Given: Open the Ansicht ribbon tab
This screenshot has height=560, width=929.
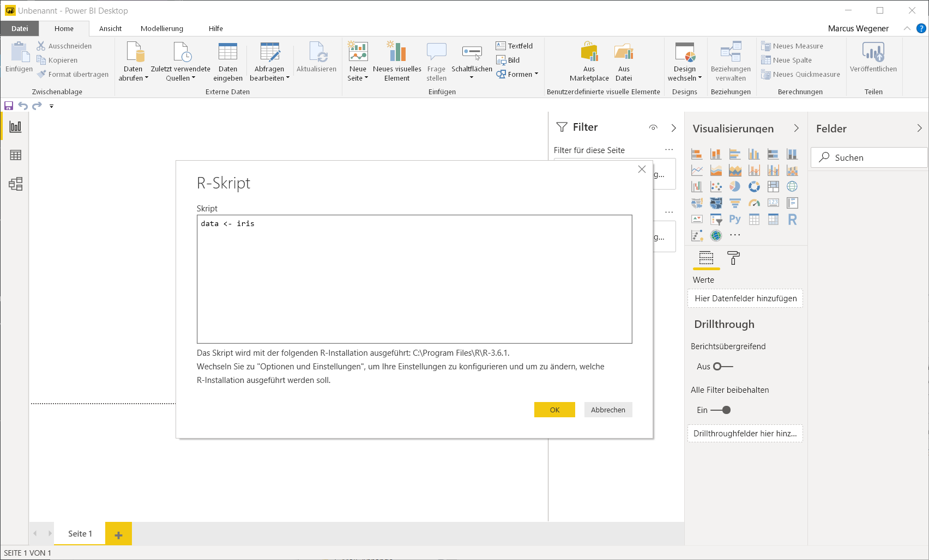Looking at the screenshot, I should (111, 29).
